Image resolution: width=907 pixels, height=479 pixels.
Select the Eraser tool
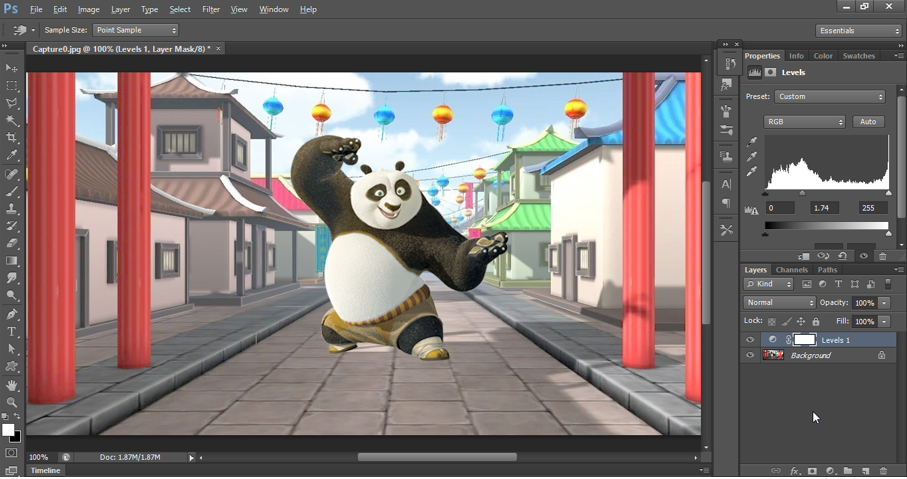tap(12, 243)
